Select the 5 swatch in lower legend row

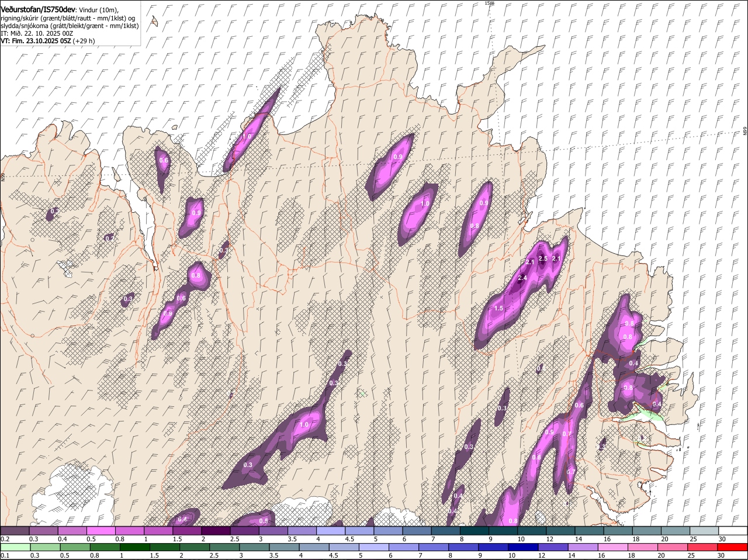click(x=373, y=548)
